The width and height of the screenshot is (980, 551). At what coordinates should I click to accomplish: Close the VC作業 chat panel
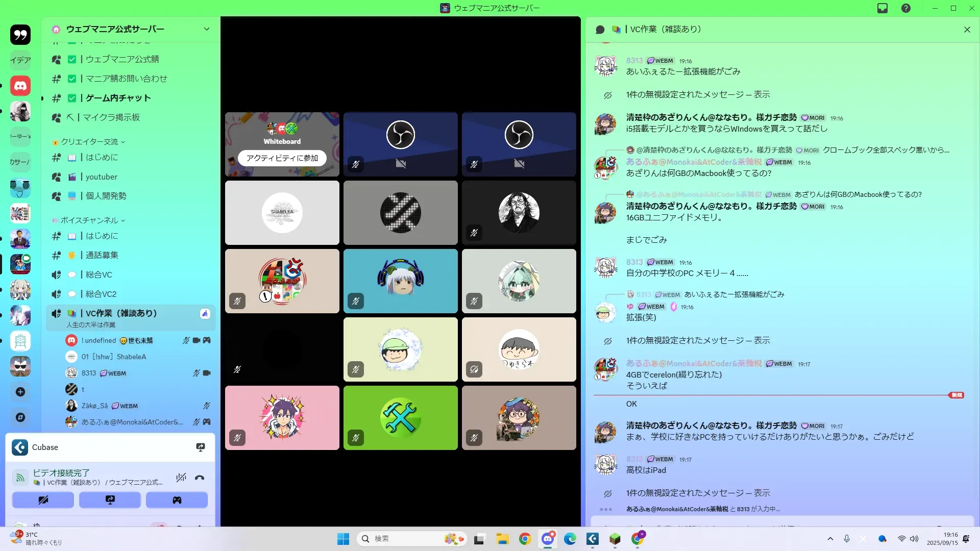tap(967, 30)
